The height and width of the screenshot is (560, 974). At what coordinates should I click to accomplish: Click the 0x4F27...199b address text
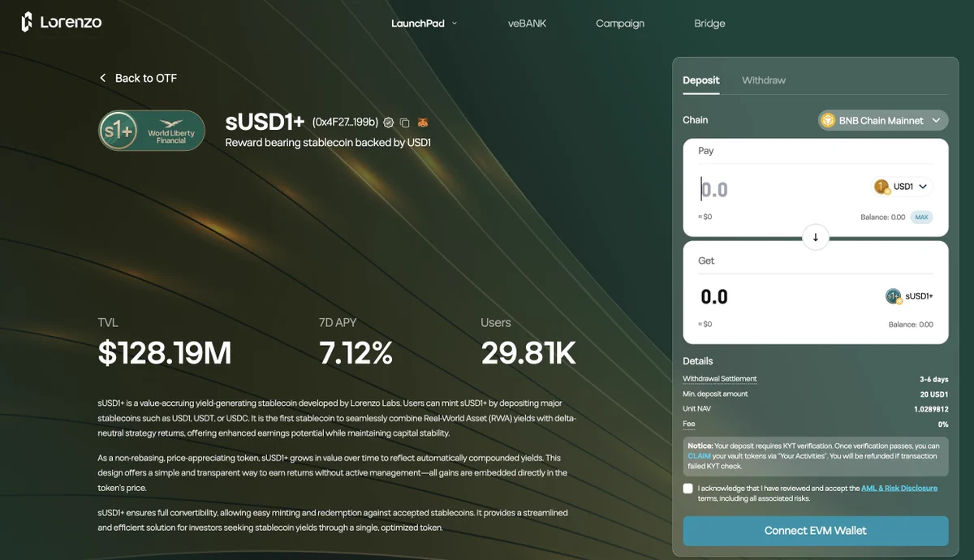click(345, 123)
